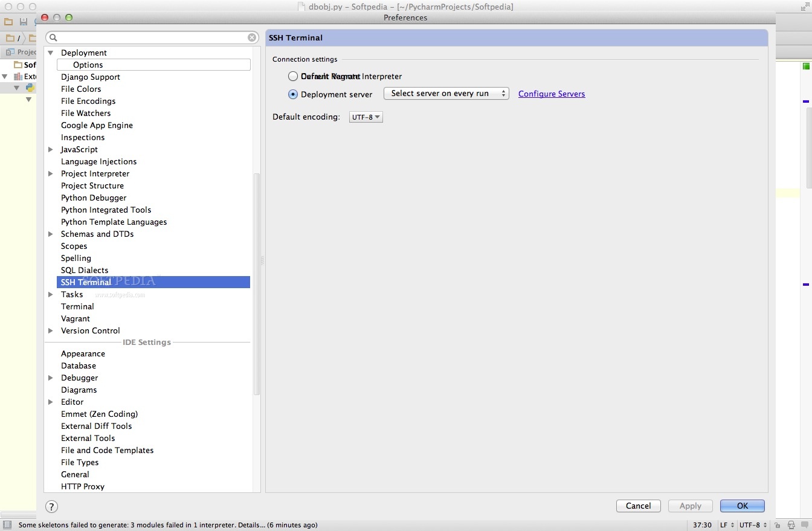Cancel the Preferences dialog
This screenshot has width=812, height=531.
(x=638, y=506)
